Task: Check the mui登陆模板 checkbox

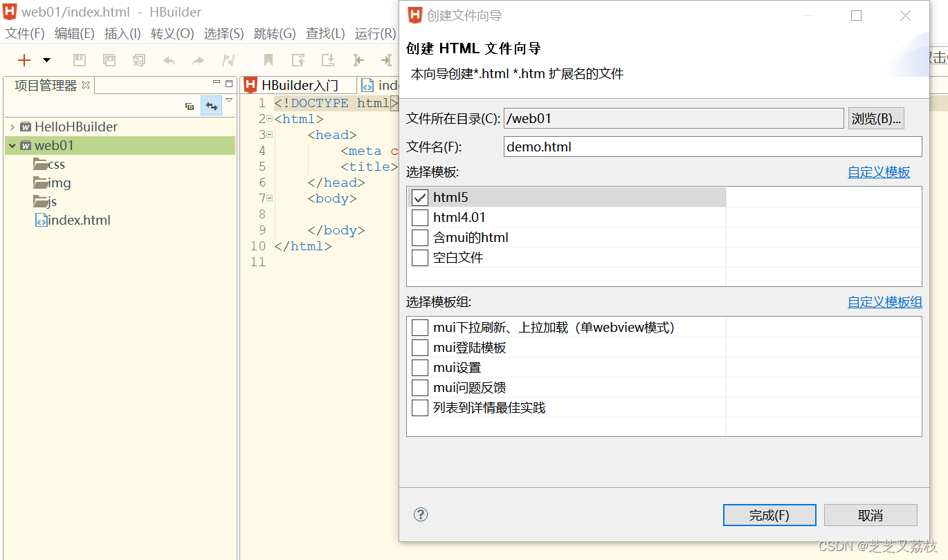Action: 420,348
